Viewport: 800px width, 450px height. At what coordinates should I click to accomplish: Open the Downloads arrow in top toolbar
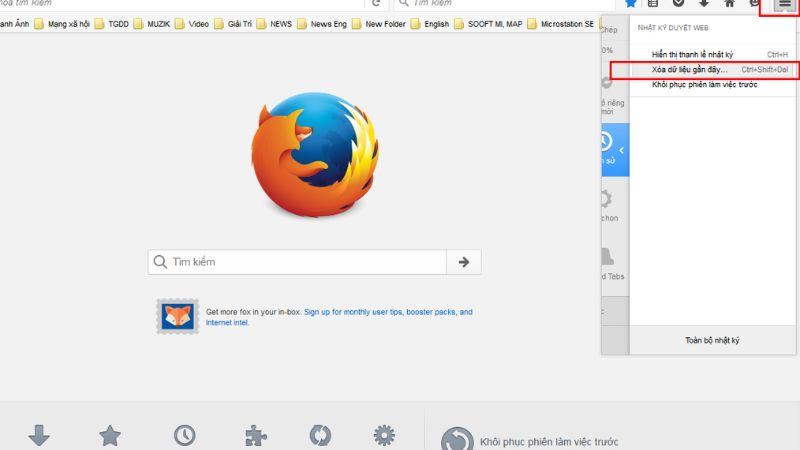[704, 4]
